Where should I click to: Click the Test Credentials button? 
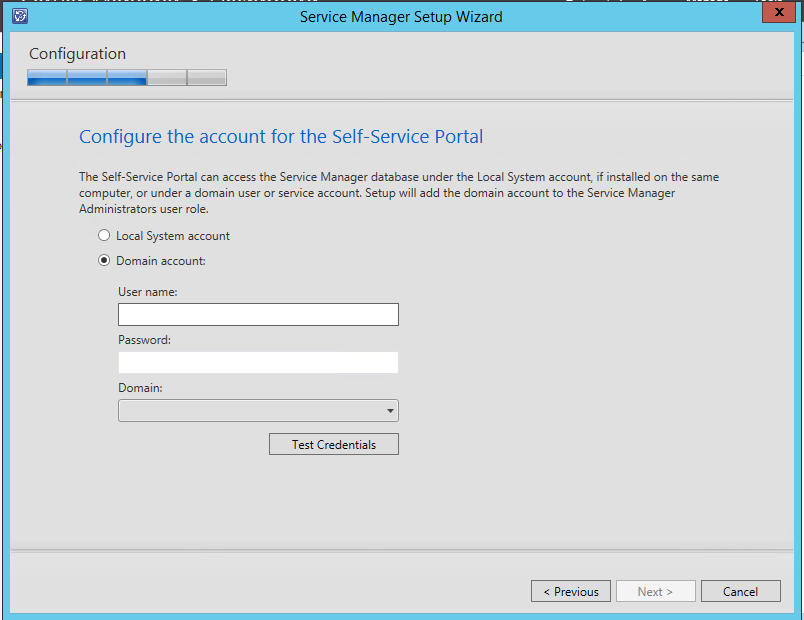click(333, 444)
